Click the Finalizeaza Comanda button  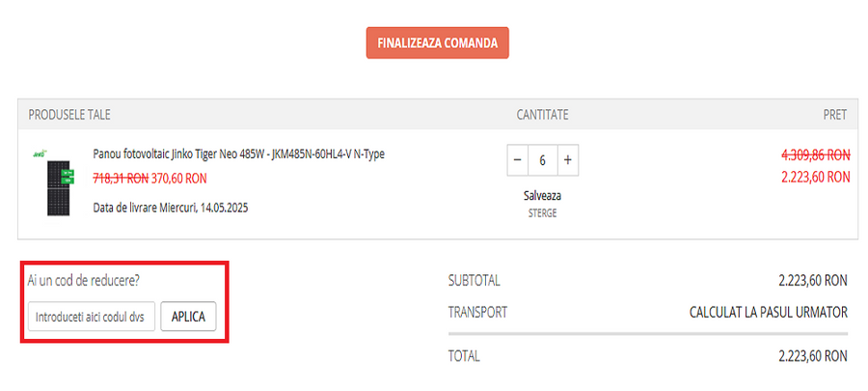(x=437, y=43)
